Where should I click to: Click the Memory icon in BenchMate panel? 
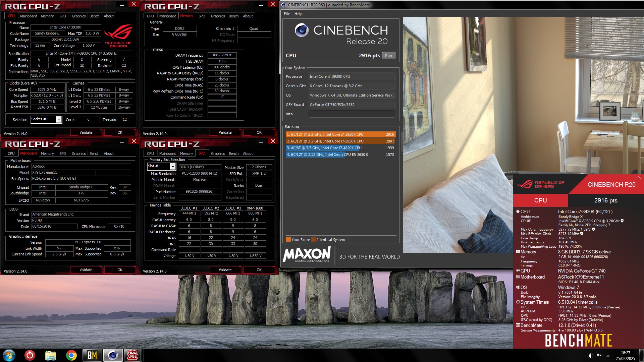click(518, 252)
